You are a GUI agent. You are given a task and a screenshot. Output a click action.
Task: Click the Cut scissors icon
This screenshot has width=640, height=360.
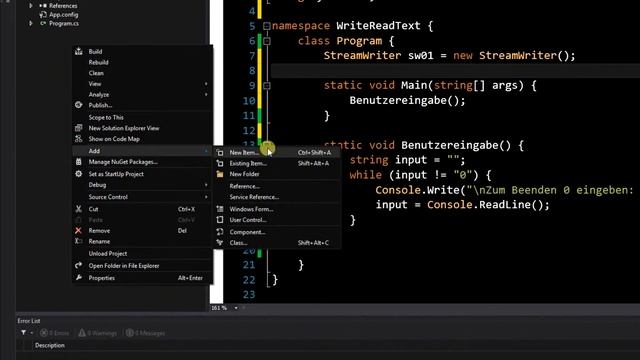pyautogui.click(x=78, y=209)
